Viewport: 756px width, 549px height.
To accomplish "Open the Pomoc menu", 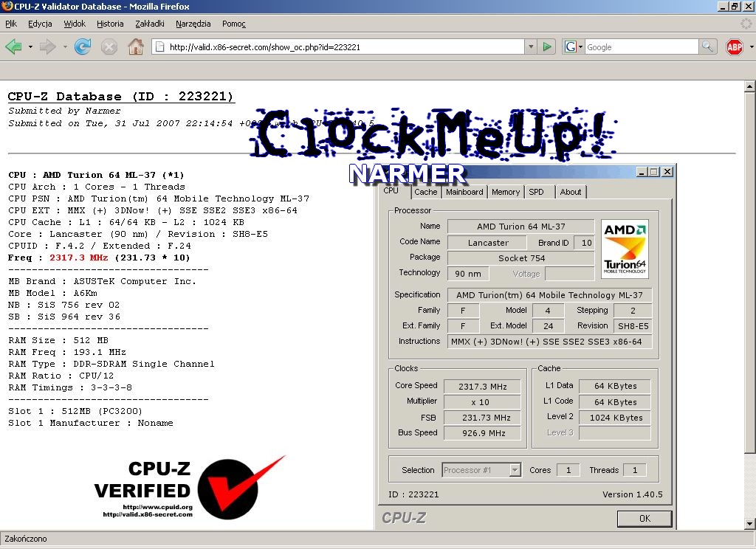I will point(234,24).
